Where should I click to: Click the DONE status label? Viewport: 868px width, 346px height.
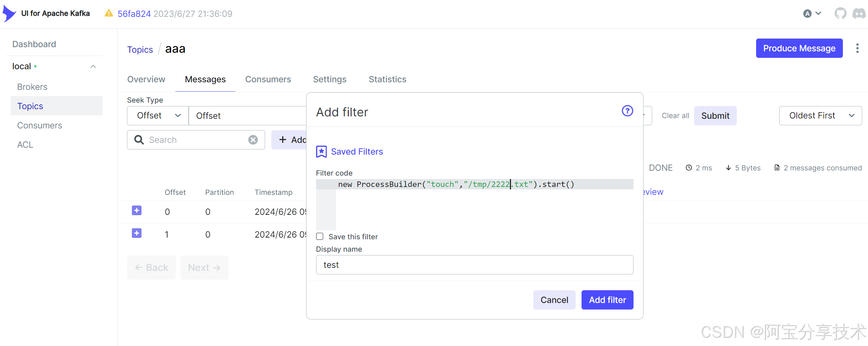click(x=660, y=168)
